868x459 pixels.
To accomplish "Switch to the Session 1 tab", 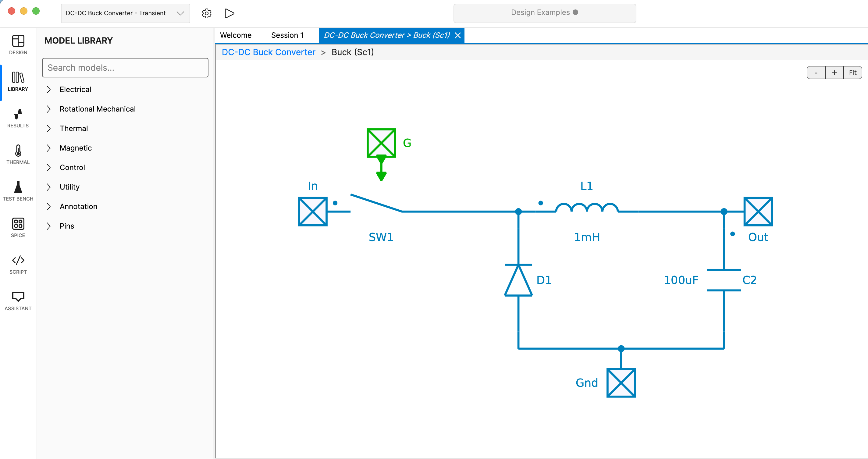I will [x=287, y=35].
